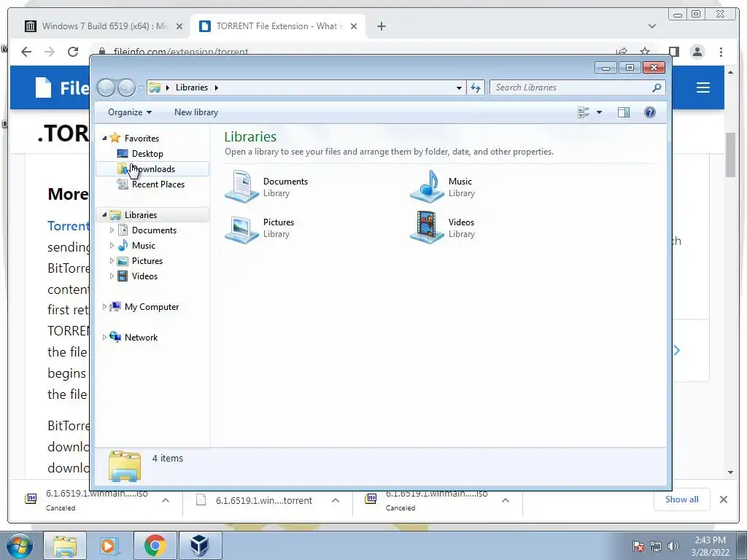Expand Music node in tree
Screen dimensions: 747x560
112,245
